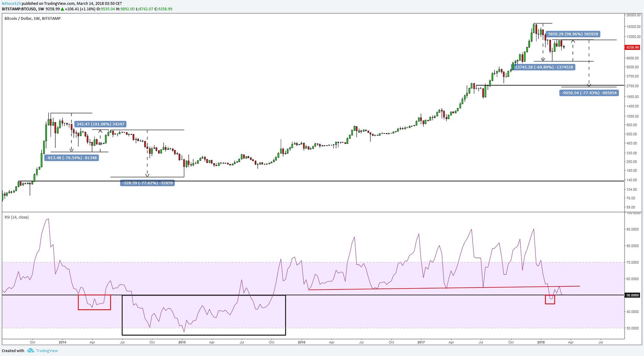Click the Bitcoin / Dollar, 1W, BITSTAMP title

[33, 19]
